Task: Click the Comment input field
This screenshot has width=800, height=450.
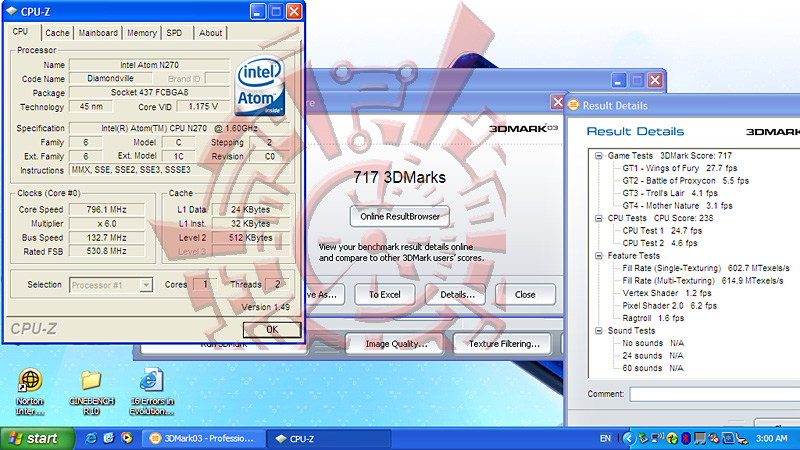Action: (714, 394)
